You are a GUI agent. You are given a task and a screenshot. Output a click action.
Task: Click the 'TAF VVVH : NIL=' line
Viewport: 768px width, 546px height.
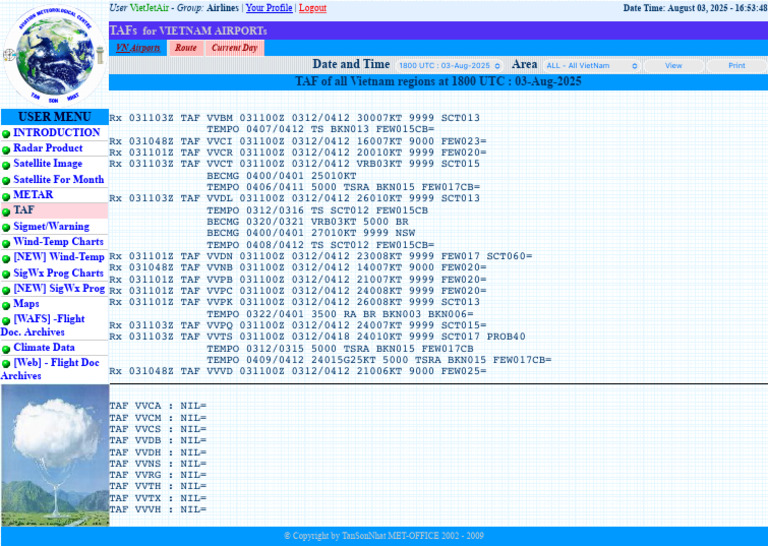click(x=158, y=510)
